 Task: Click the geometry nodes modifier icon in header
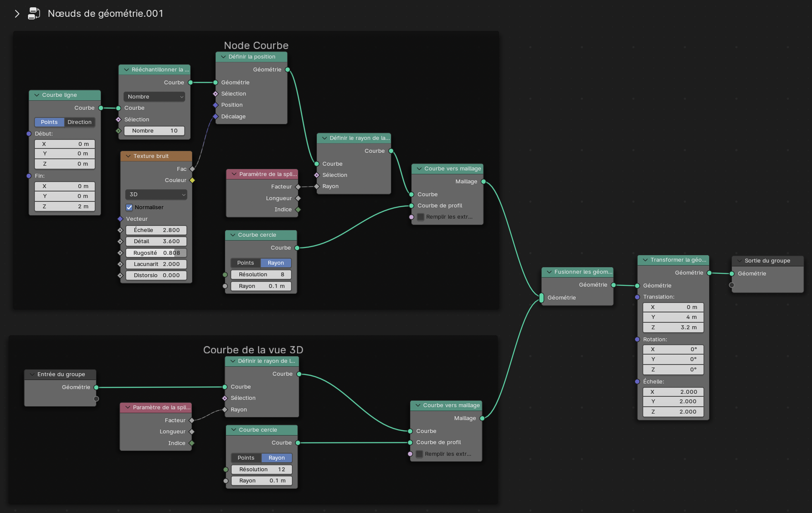34,13
